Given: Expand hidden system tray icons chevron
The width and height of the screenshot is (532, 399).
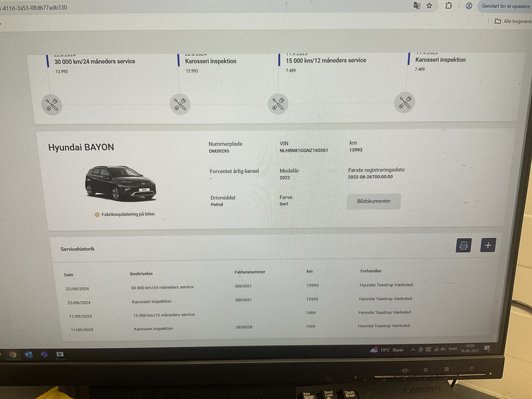Looking at the screenshot, I should pyautogui.click(x=414, y=350).
